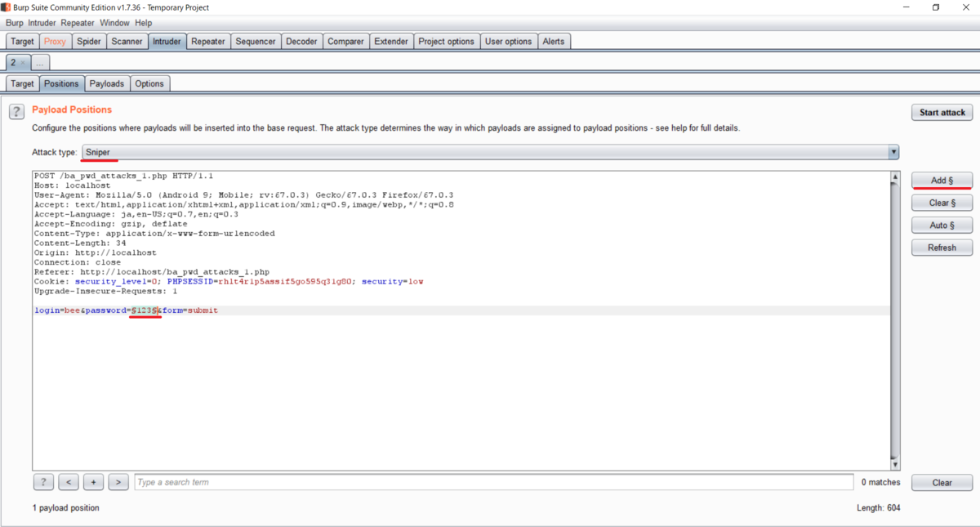Click the Payload Positions help icon
This screenshot has height=527, width=980.
16,112
